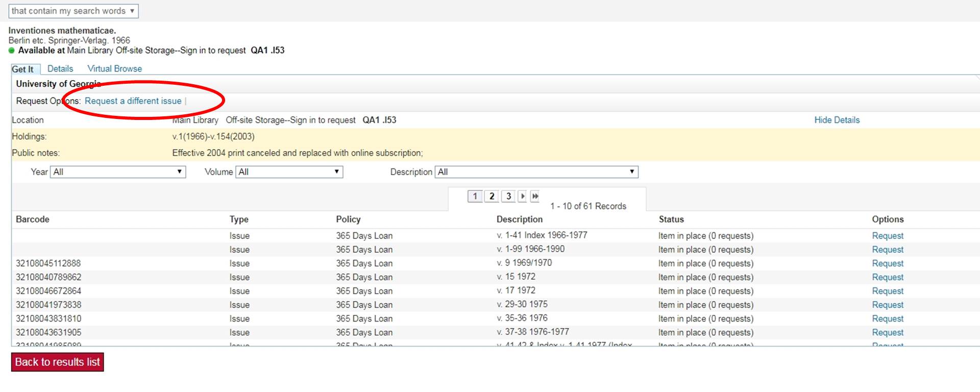The height and width of the screenshot is (392, 980).
Task: Request the v. 17 1972 issue
Action: [x=887, y=291]
